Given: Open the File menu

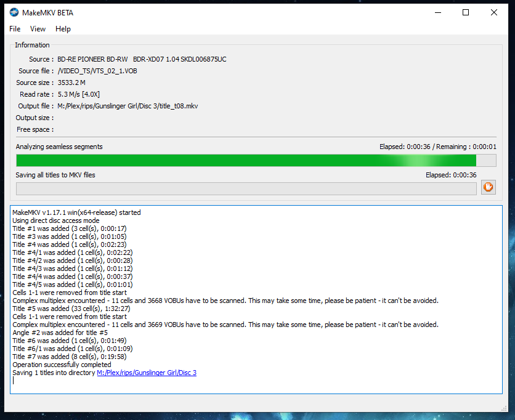Looking at the screenshot, I should click(14, 28).
